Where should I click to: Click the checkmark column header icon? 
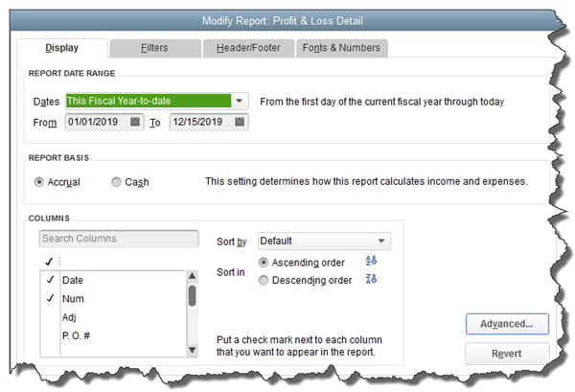pyautogui.click(x=49, y=260)
